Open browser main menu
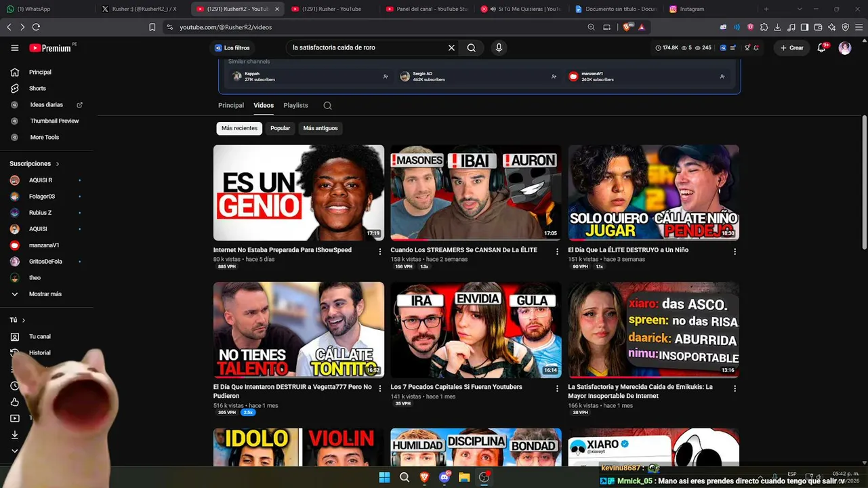 859,27
